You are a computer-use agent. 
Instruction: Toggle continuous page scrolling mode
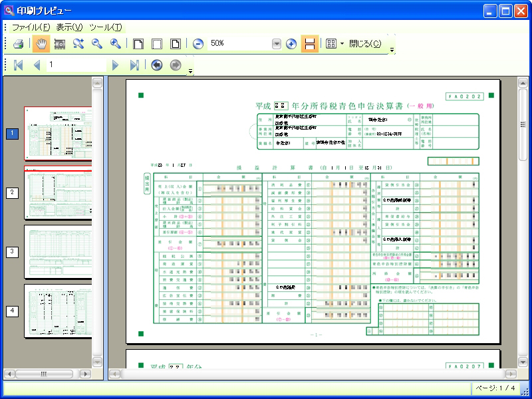[x=309, y=44]
